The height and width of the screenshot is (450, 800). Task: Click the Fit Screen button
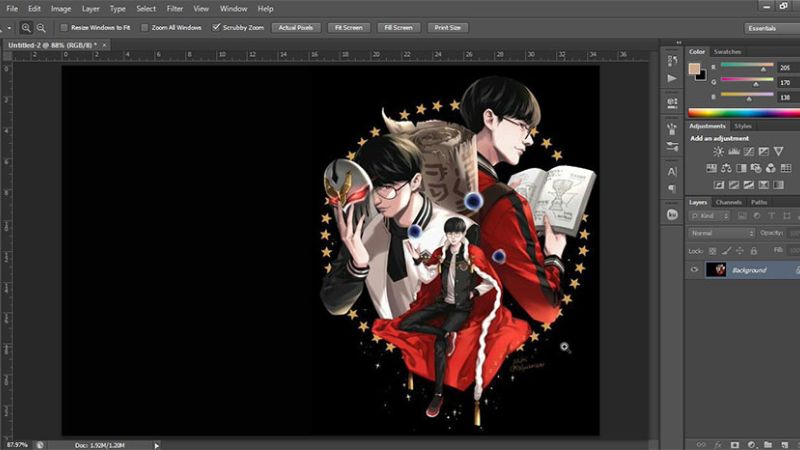pyautogui.click(x=349, y=28)
